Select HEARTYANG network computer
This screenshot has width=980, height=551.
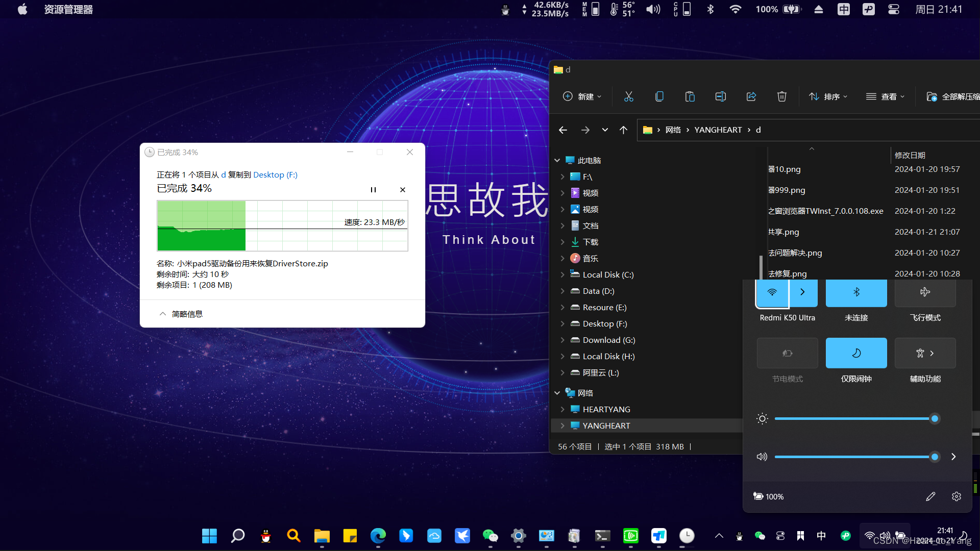tap(606, 409)
